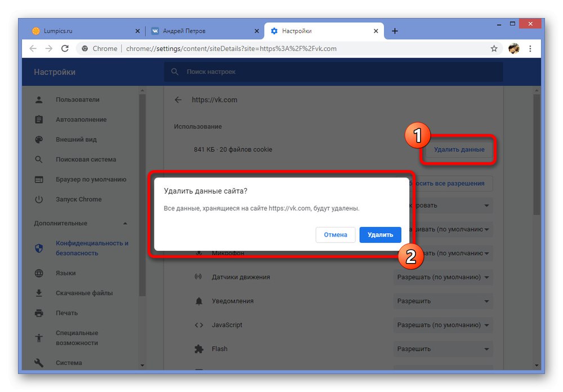Click the browser back arrow
This screenshot has height=392, width=563.
(33, 48)
